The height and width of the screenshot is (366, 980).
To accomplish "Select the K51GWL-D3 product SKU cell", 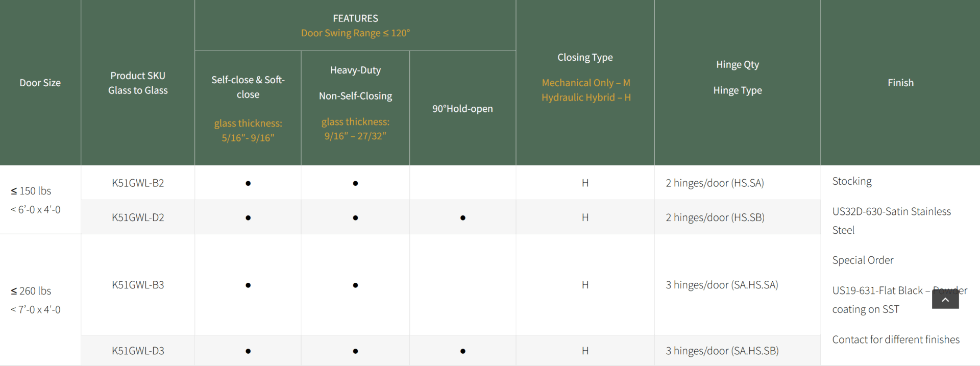I will click(138, 351).
